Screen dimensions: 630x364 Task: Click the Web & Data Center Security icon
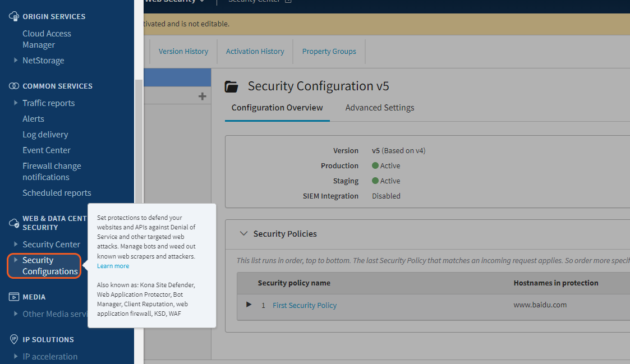point(14,223)
